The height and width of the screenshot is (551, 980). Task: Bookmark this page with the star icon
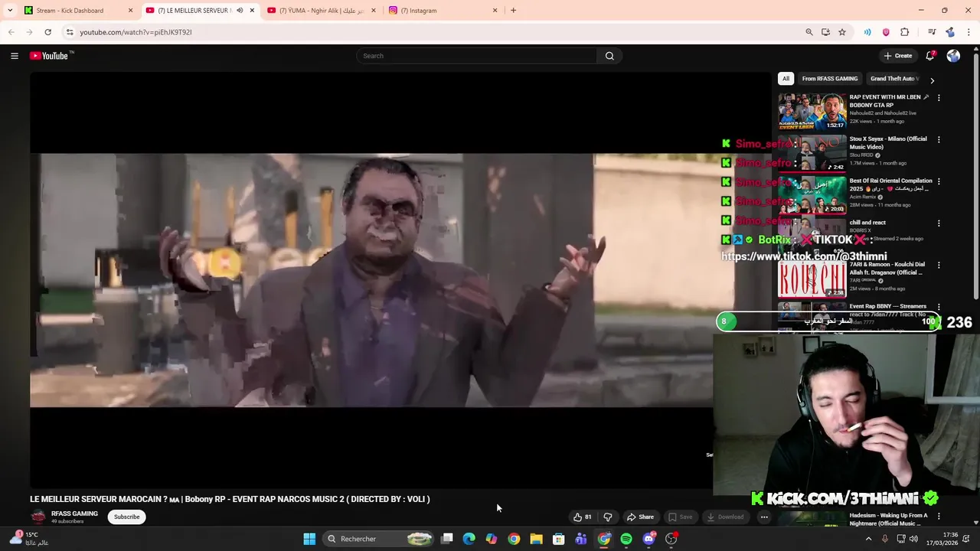point(842,32)
